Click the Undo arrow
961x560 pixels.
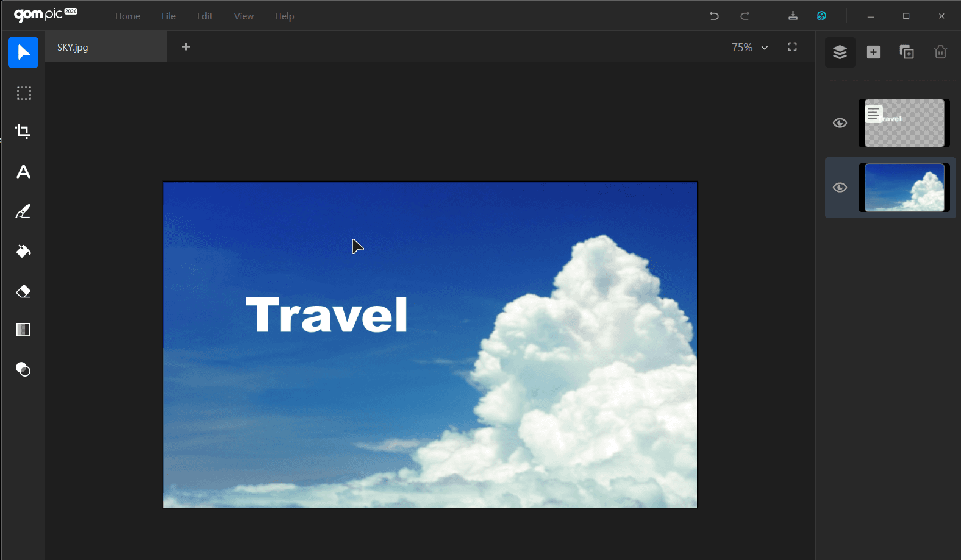point(714,16)
